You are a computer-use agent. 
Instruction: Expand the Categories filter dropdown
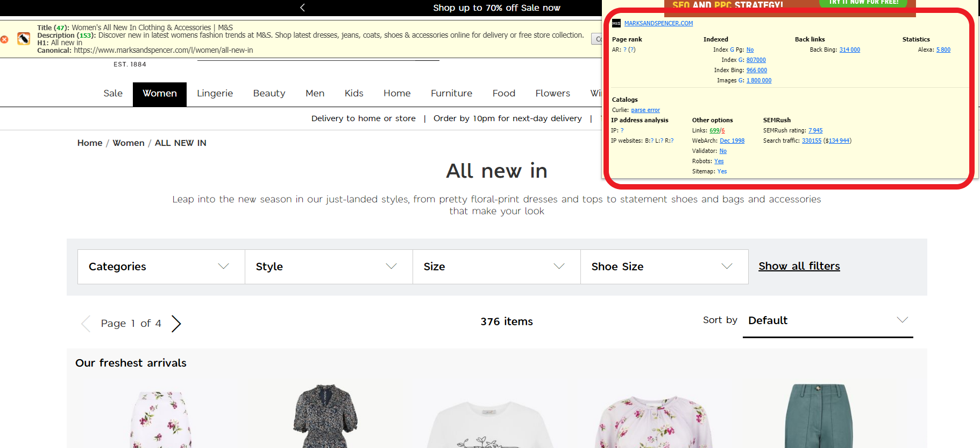pos(161,267)
